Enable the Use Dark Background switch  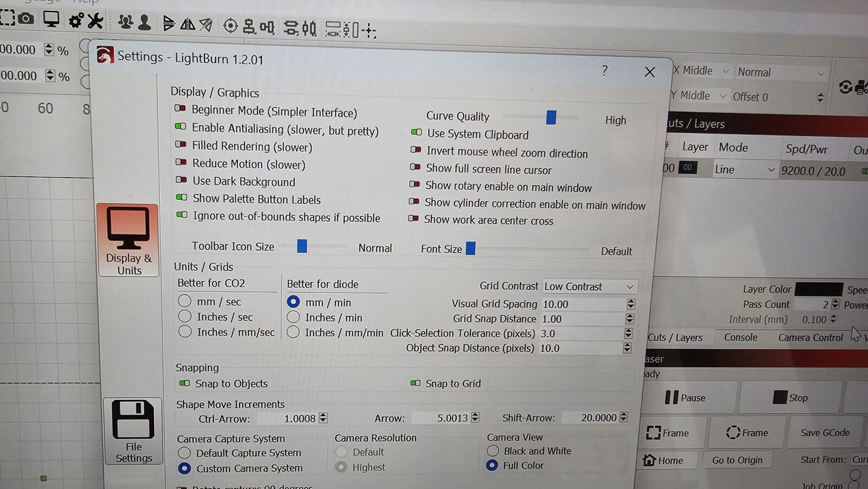pyautogui.click(x=181, y=180)
